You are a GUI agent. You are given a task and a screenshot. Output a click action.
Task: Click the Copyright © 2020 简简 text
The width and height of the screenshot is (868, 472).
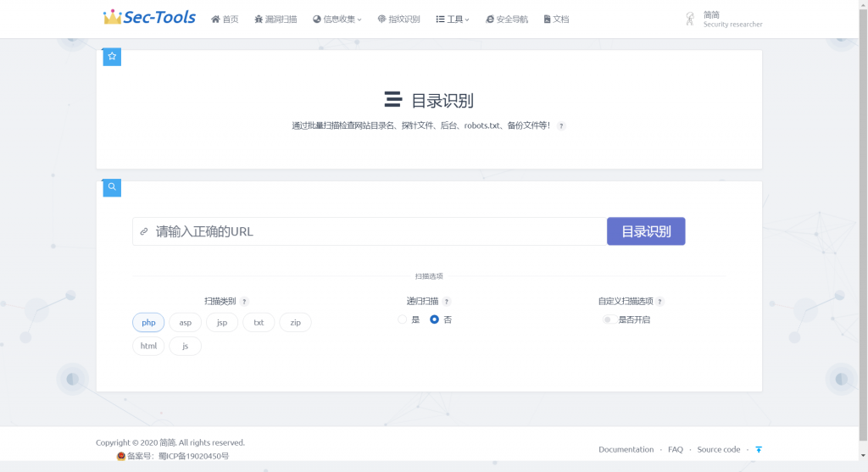[x=136, y=442]
